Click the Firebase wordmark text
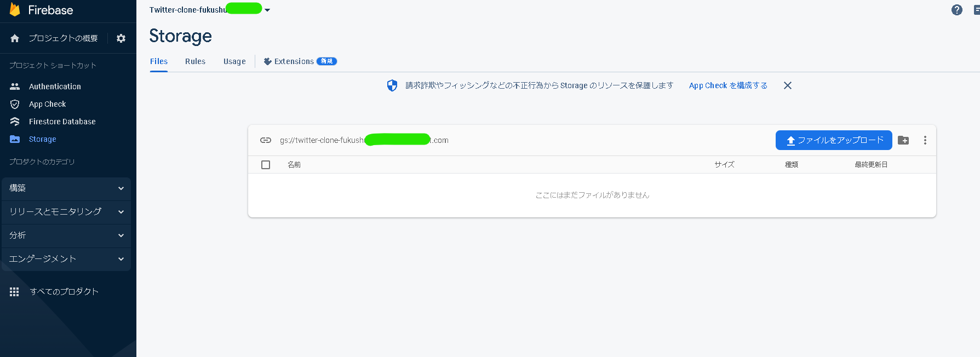980x357 pixels. coord(50,10)
